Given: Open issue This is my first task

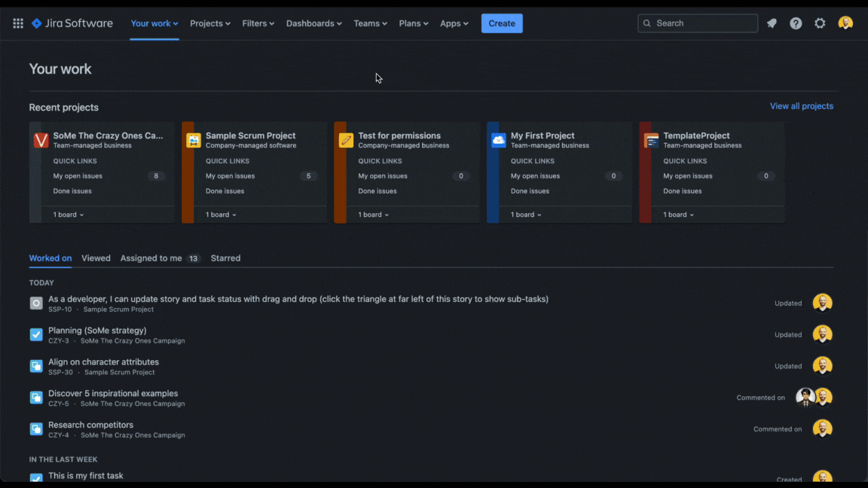Looking at the screenshot, I should point(86,476).
